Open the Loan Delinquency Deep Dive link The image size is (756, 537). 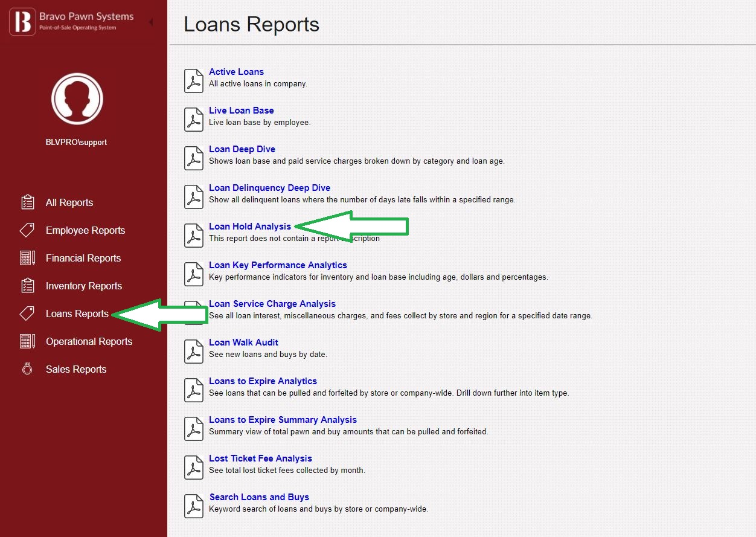click(269, 188)
